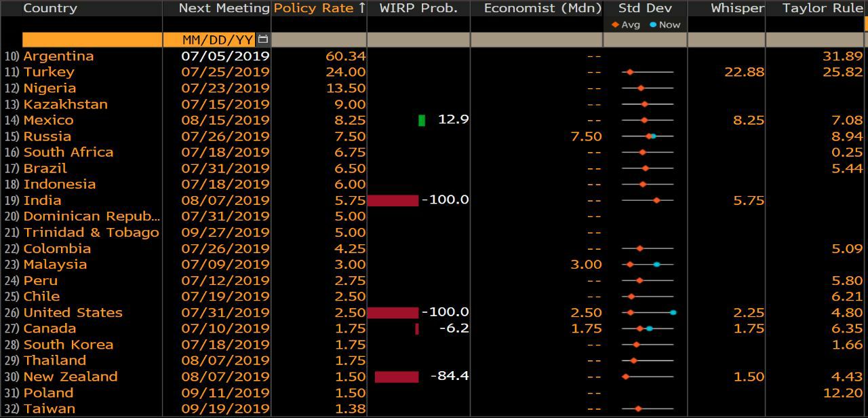868x418 pixels.
Task: Select the WIRP Prob. column header
Action: point(418,8)
